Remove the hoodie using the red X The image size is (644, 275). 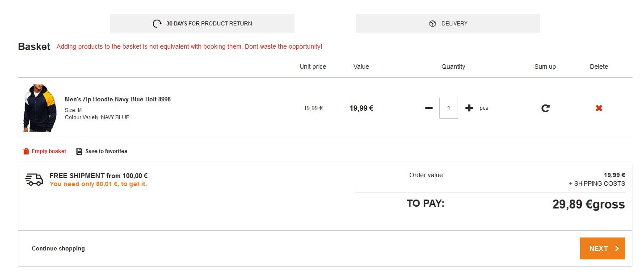pos(599,108)
